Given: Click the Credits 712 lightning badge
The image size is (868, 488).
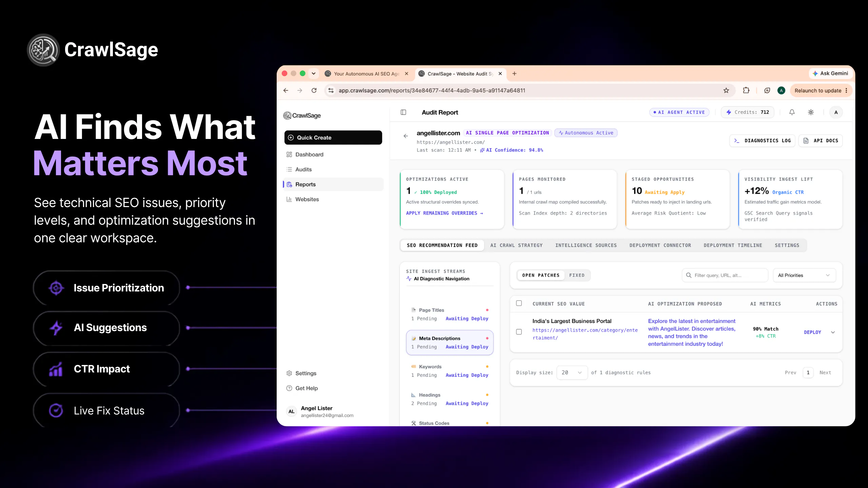Looking at the screenshot, I should [747, 112].
